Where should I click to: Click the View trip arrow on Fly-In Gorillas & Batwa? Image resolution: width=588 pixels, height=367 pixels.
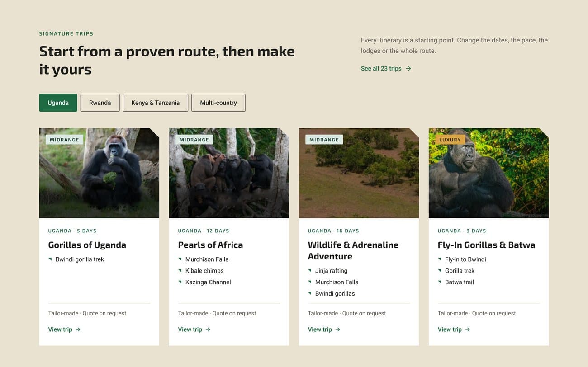coord(467,329)
